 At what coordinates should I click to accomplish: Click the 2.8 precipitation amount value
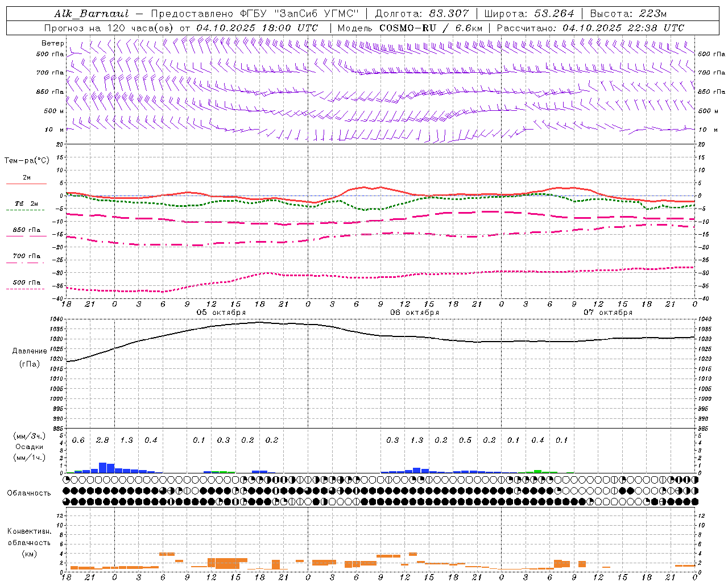[102, 440]
